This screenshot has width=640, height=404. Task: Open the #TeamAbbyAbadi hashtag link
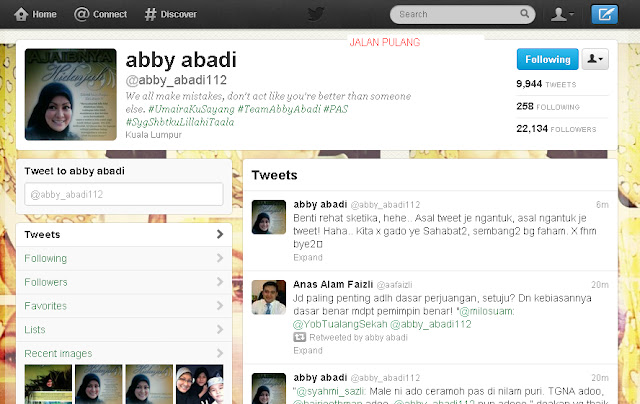click(279, 109)
